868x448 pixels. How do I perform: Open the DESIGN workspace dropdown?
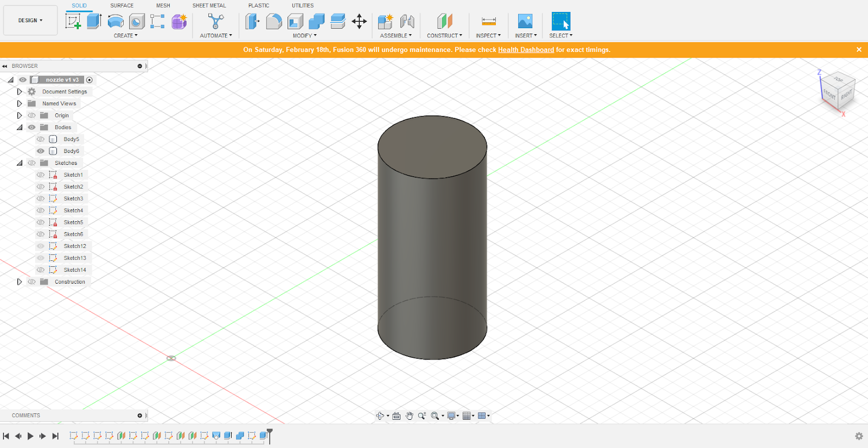pos(30,21)
